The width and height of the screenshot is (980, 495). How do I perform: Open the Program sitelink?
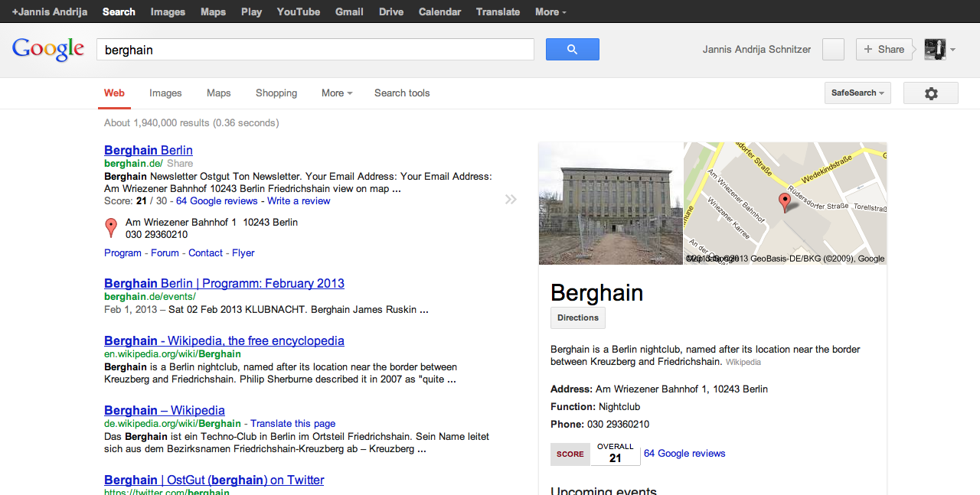122,253
